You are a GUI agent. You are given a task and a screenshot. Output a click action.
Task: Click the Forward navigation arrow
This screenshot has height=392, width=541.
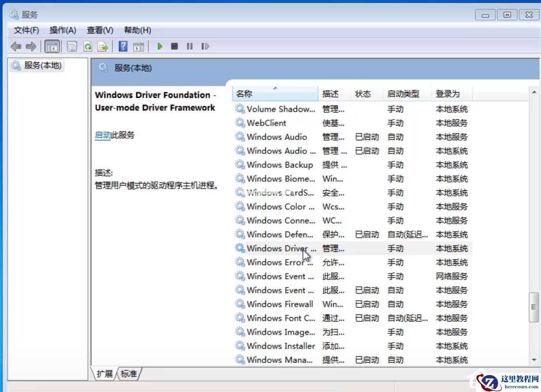[31, 46]
